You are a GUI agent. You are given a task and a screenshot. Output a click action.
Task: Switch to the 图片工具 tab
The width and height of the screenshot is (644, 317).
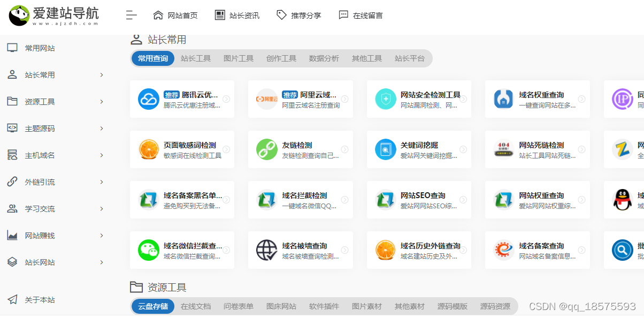tap(239, 58)
